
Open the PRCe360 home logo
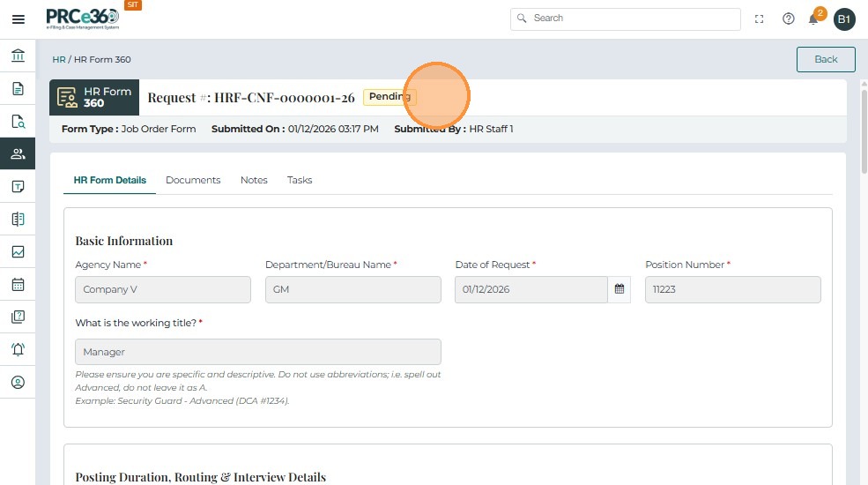tap(83, 19)
